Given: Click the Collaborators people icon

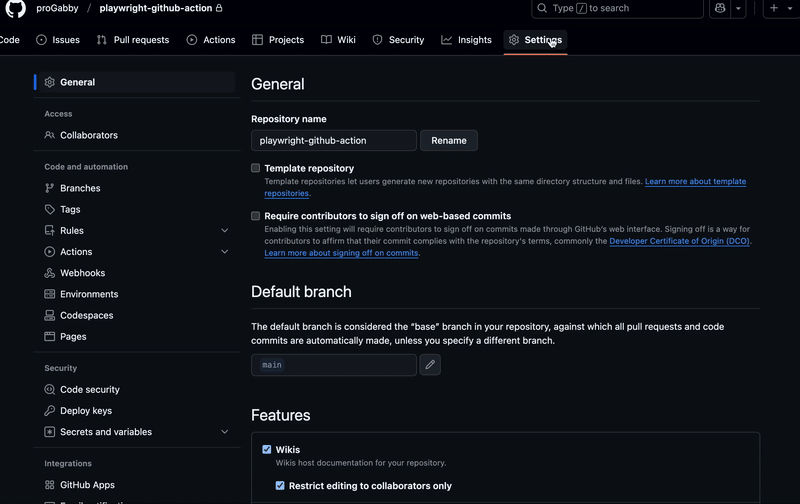Looking at the screenshot, I should pos(49,135).
